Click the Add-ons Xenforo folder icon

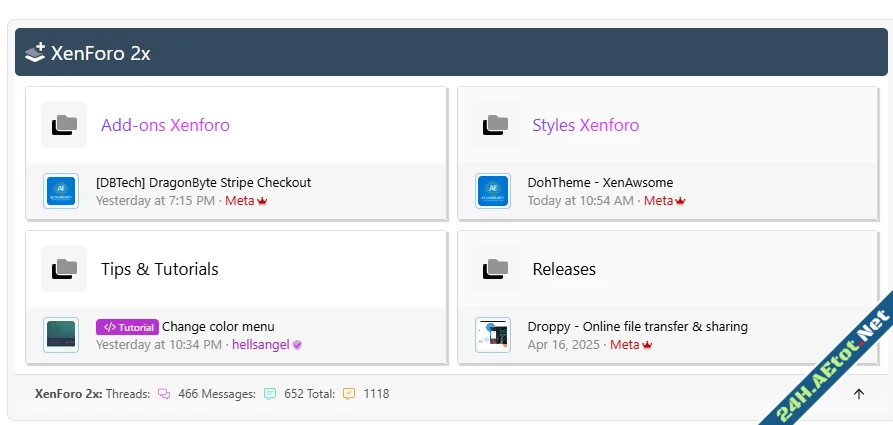(64, 125)
